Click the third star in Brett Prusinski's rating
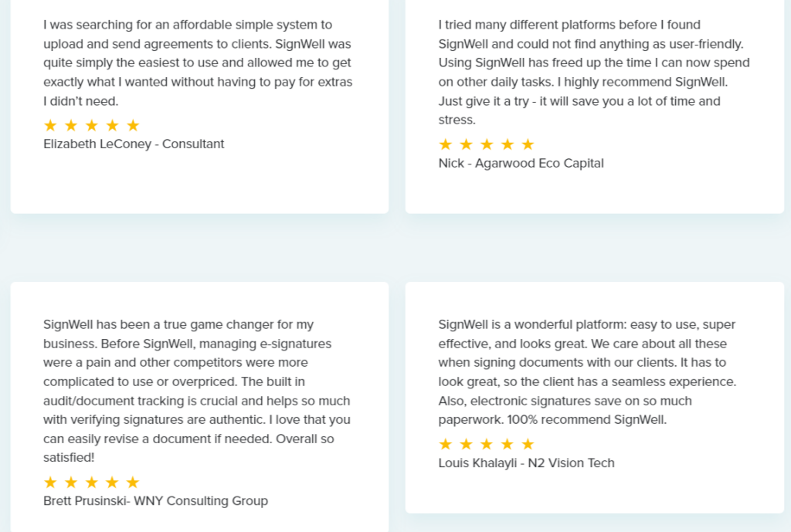791x532 pixels. point(92,483)
